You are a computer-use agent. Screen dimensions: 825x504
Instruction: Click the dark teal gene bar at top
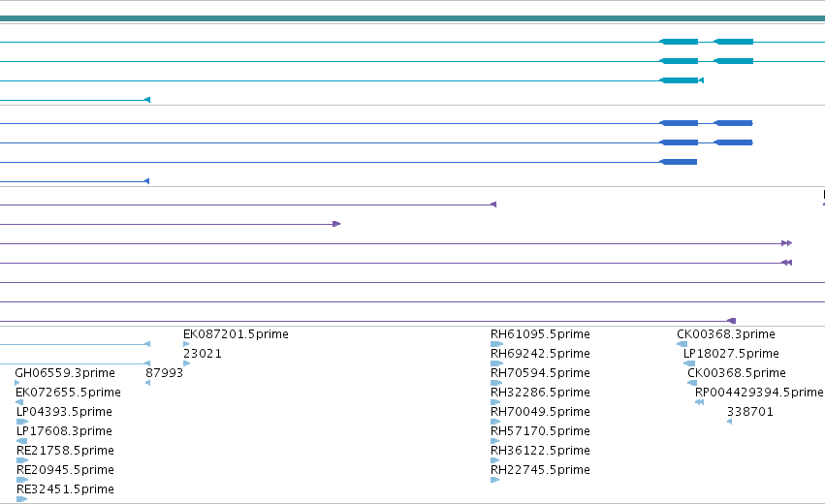413,18
